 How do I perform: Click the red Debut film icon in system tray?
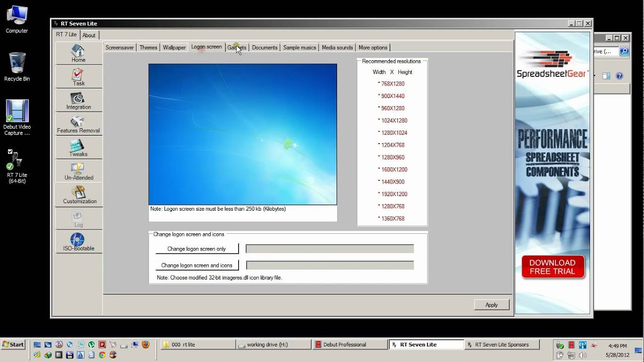(x=571, y=345)
